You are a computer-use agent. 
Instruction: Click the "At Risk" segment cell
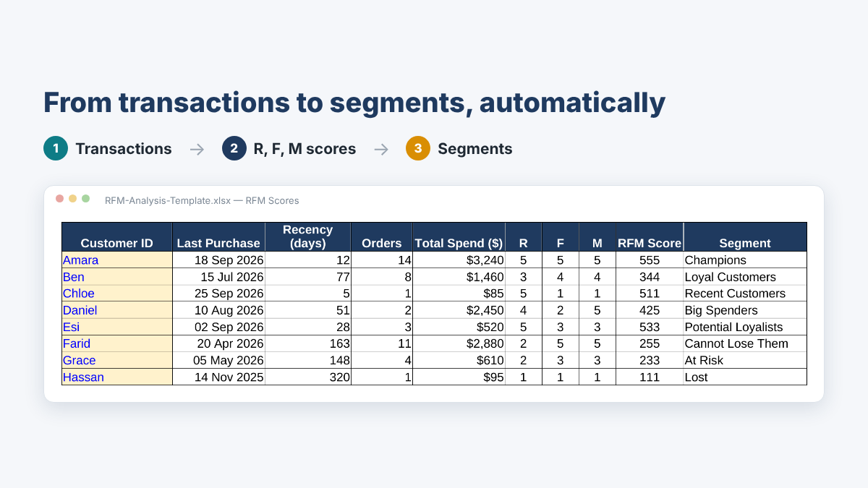(x=745, y=360)
